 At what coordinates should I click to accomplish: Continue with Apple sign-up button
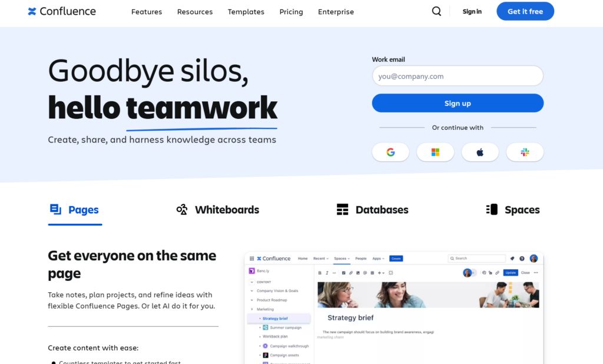[x=480, y=153]
